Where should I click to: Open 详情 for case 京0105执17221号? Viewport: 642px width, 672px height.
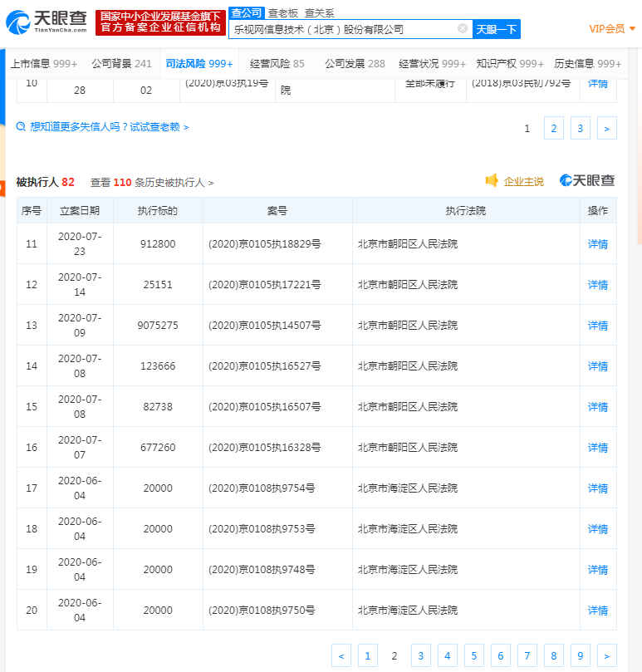597,285
